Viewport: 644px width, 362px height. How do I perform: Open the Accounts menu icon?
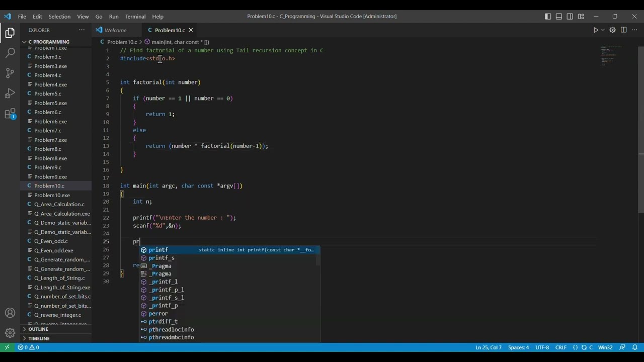click(10, 313)
